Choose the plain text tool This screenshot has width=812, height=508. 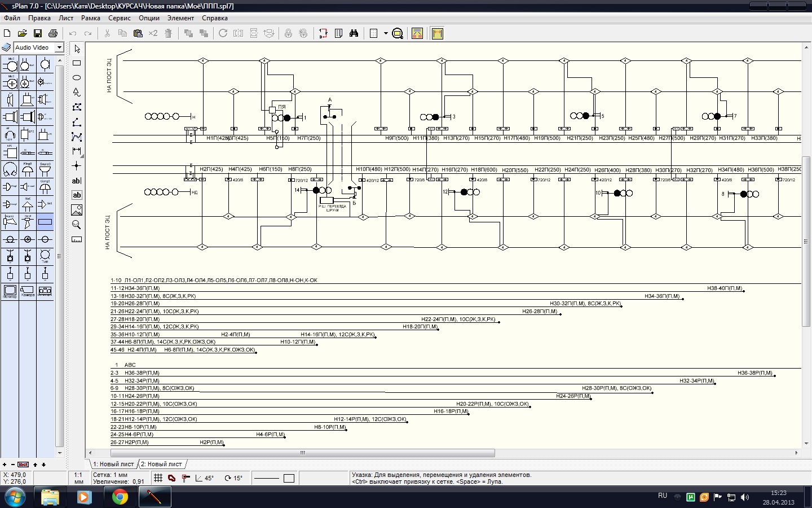(77, 181)
